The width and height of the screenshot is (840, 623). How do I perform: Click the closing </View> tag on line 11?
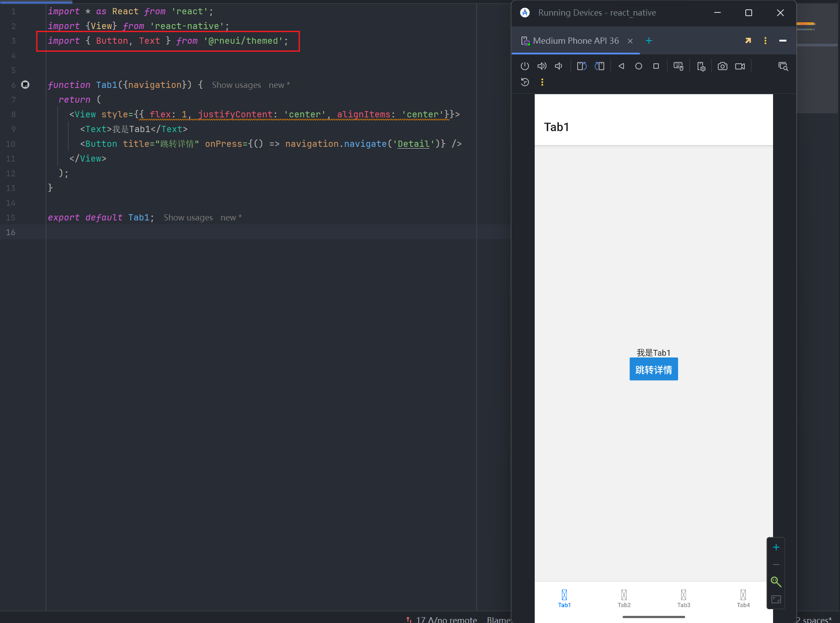tap(88, 158)
